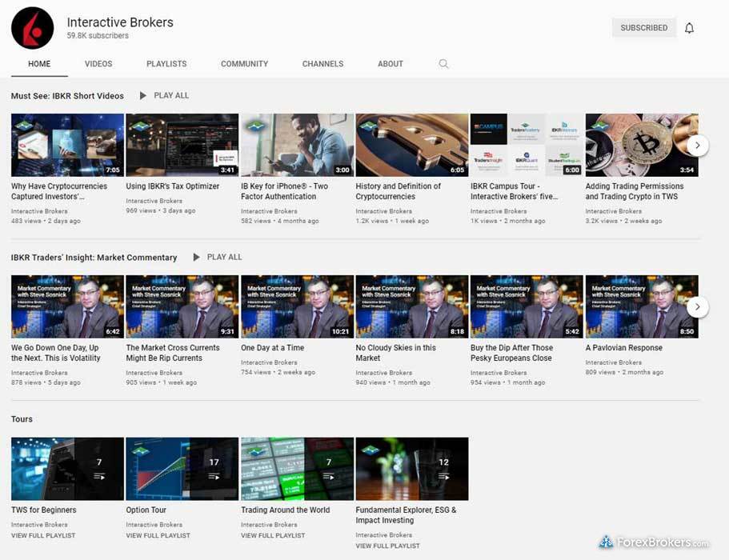This screenshot has width=729, height=560.
Task: Click title 'No Cloudy Skies in this Market'
Action: (x=395, y=353)
